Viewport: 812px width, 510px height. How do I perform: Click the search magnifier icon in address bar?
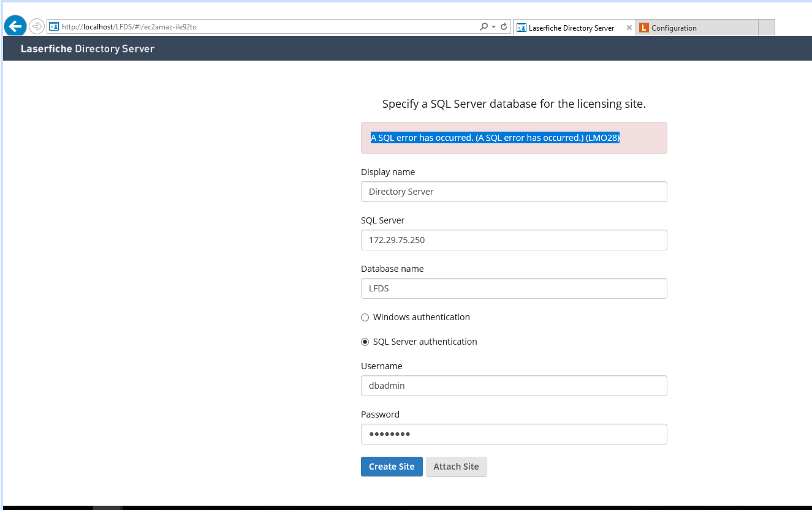(x=484, y=27)
